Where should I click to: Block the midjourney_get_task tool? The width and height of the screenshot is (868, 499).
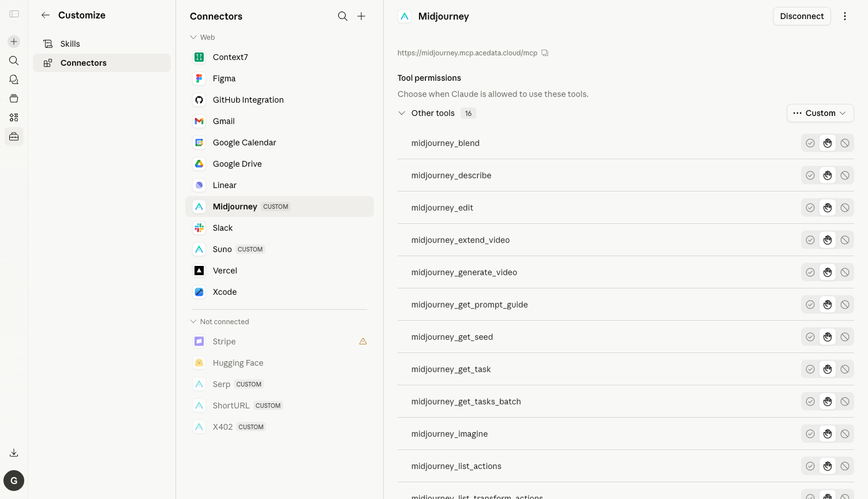point(845,369)
